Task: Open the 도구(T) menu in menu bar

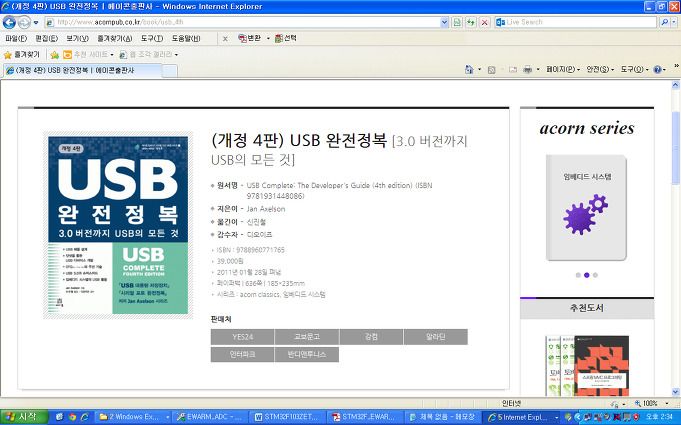Action: [x=152, y=39]
